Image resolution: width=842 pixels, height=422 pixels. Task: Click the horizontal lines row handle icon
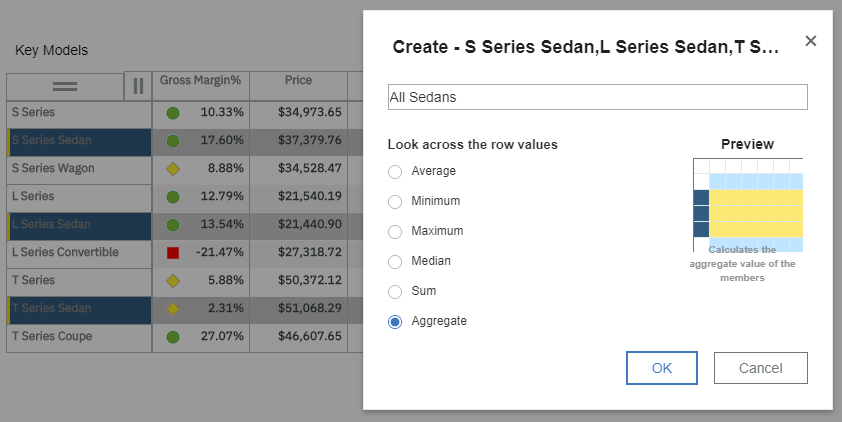[65, 86]
